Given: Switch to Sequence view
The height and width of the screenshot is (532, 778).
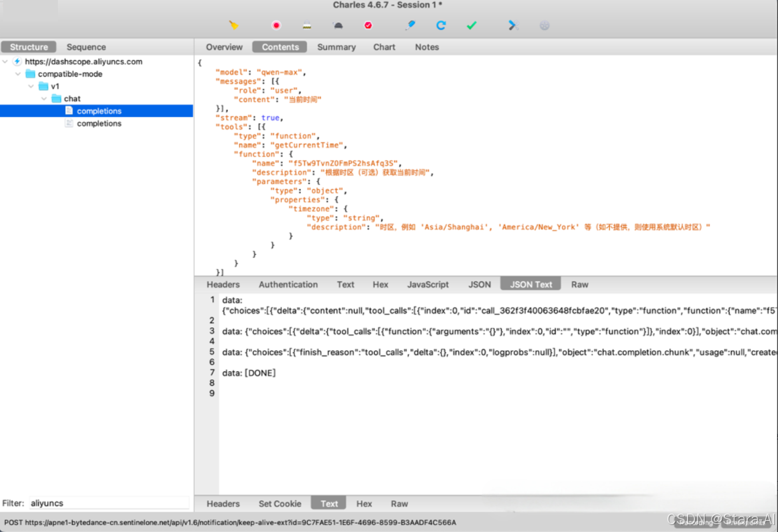Looking at the screenshot, I should pyautogui.click(x=86, y=47).
